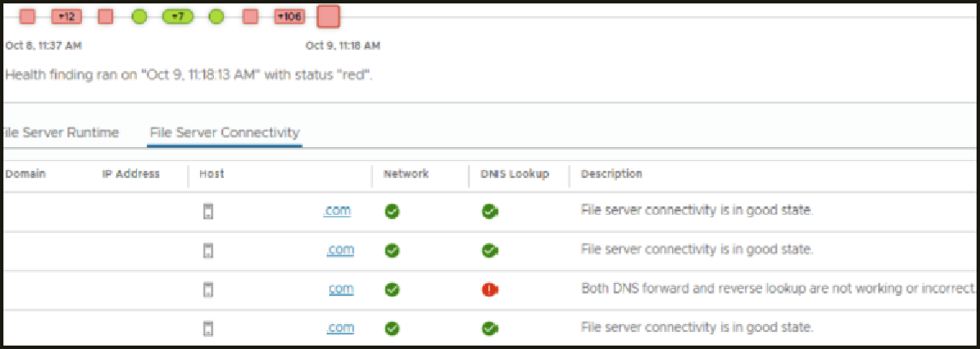Select the File Server Connectivity tab
This screenshot has height=349, width=980.
pyautogui.click(x=224, y=133)
